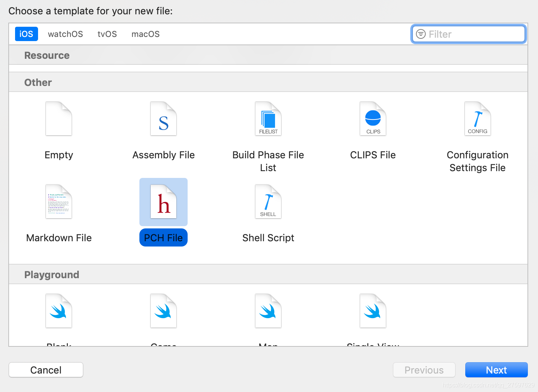Select the first Swift playground icon

[x=59, y=311]
